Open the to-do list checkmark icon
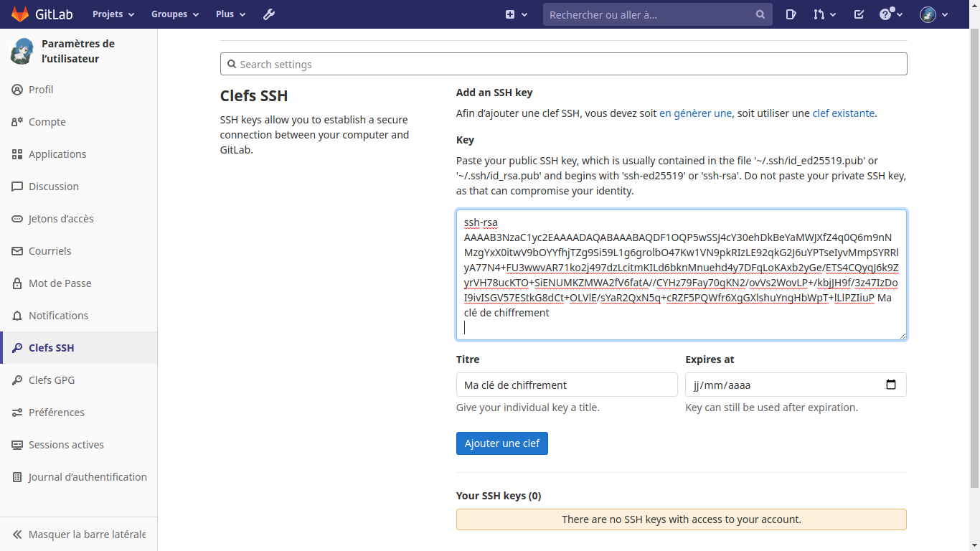Image resolution: width=980 pixels, height=551 pixels. coord(859,14)
